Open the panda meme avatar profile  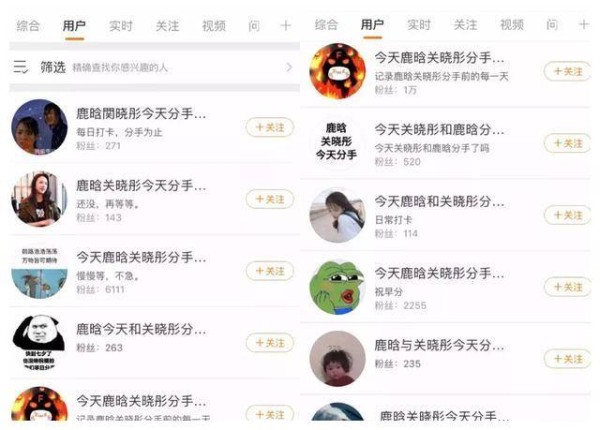click(x=39, y=342)
